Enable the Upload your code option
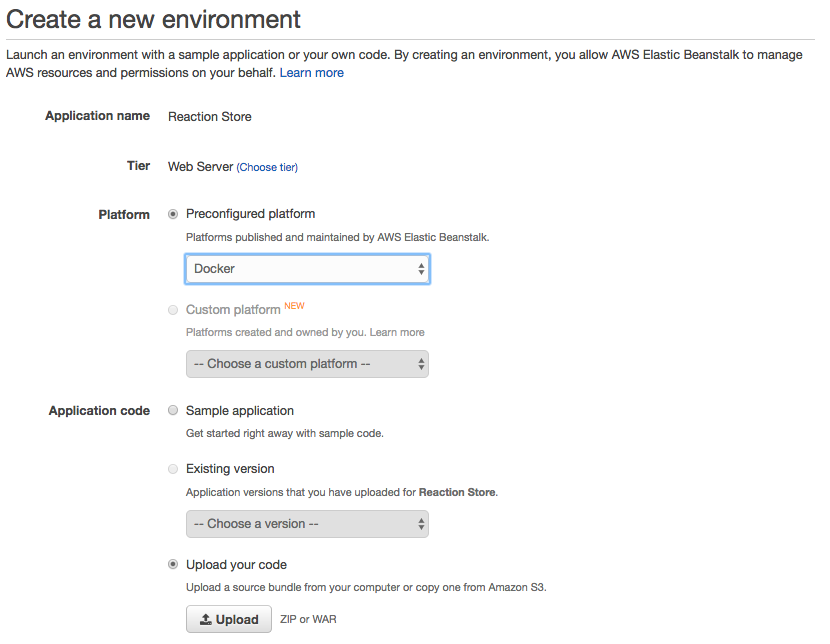 174,565
